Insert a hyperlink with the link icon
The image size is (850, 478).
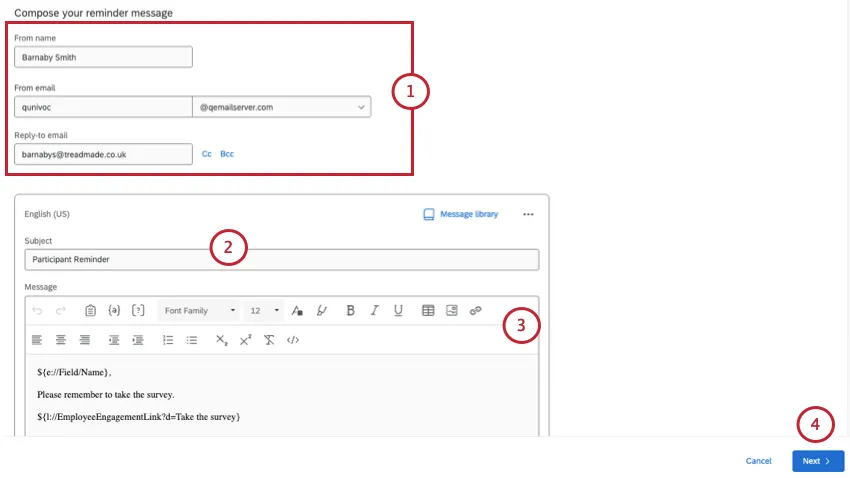(475, 311)
